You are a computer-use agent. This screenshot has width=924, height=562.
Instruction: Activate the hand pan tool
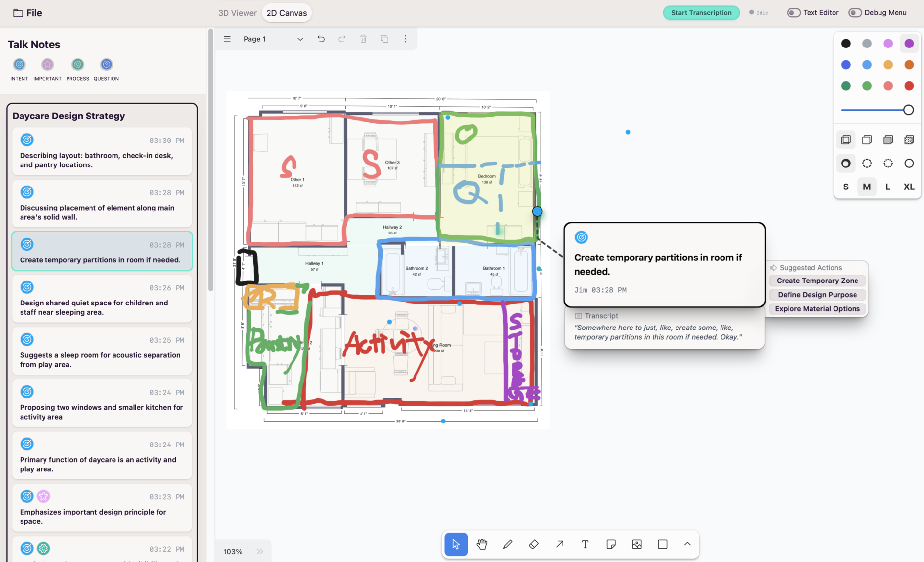tap(482, 544)
